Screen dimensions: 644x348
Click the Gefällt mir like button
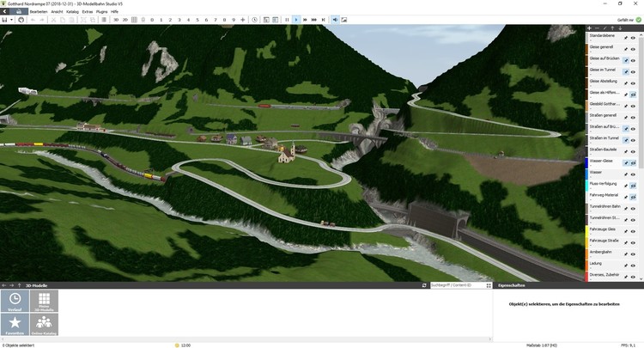629,20
